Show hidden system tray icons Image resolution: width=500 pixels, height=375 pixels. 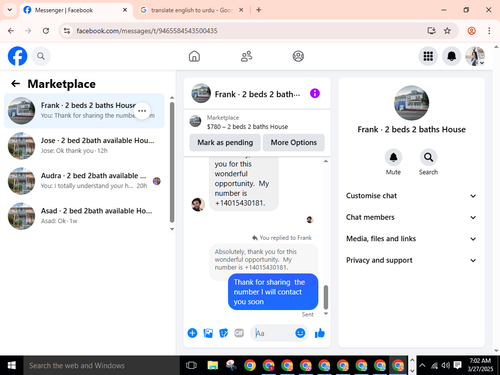coord(422,365)
